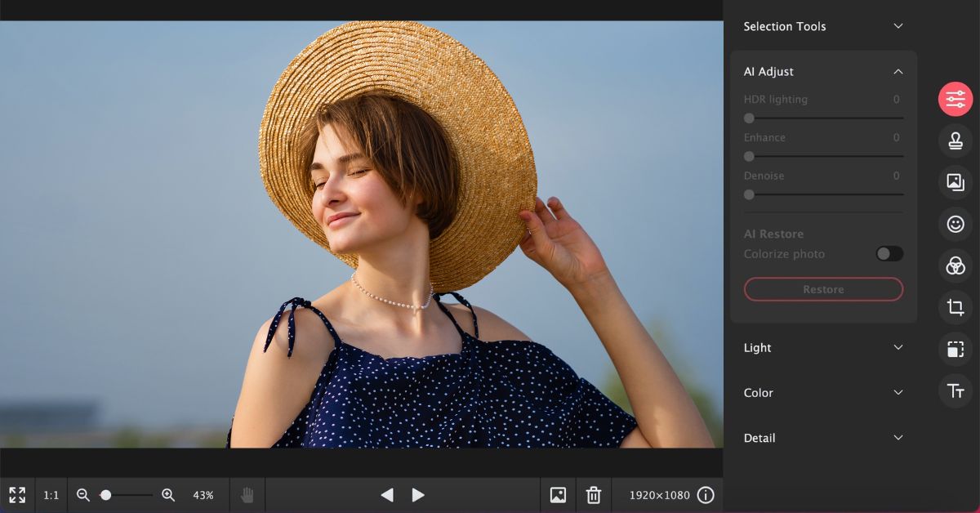
Task: Click the Enhance slider handle
Action: 749,156
